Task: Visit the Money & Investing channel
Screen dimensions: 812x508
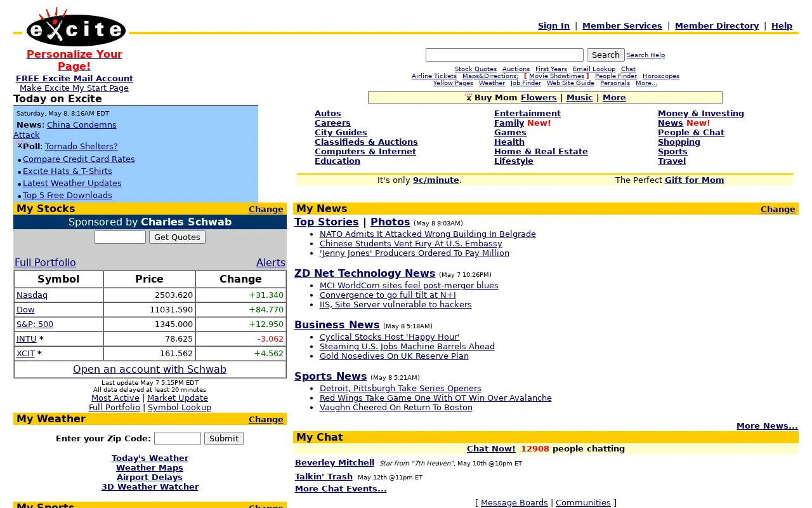Action: pyautogui.click(x=701, y=114)
